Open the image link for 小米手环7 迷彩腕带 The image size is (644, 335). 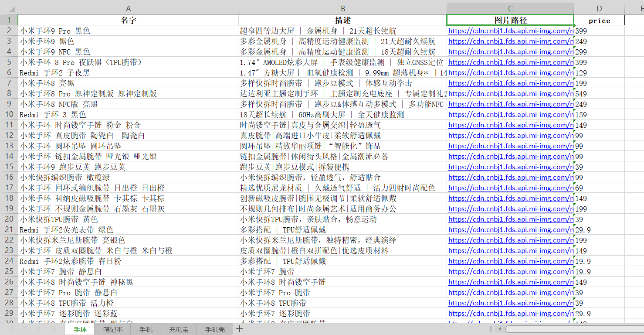[x=511, y=314]
